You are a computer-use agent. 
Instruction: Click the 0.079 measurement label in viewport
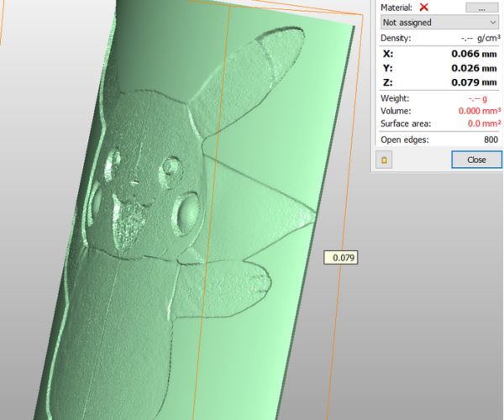341,258
